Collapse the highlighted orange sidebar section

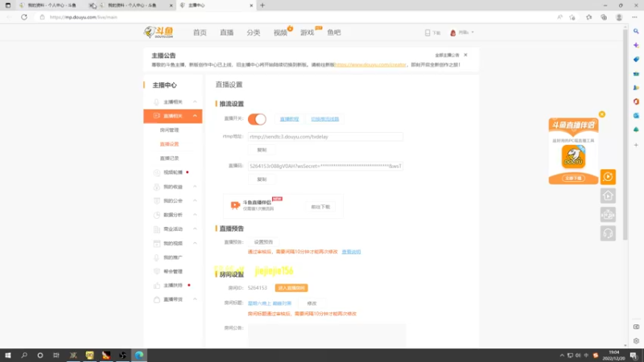click(195, 116)
